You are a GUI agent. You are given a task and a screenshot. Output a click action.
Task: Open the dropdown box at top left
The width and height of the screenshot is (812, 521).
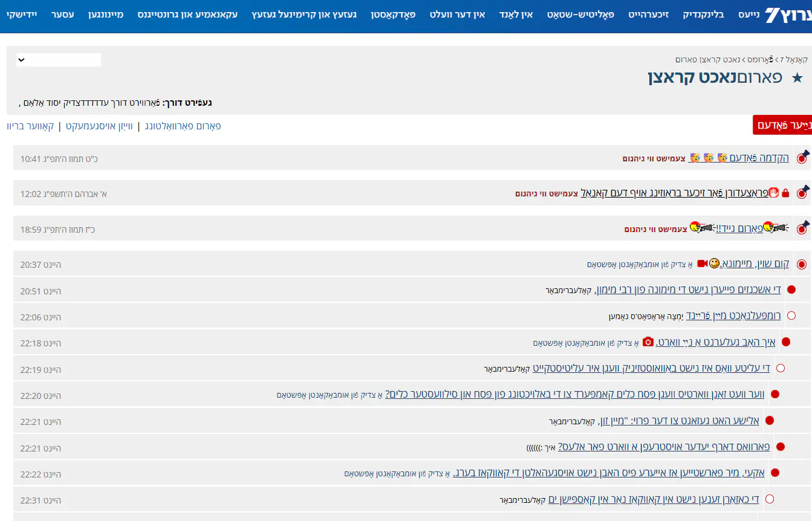pyautogui.click(x=59, y=60)
